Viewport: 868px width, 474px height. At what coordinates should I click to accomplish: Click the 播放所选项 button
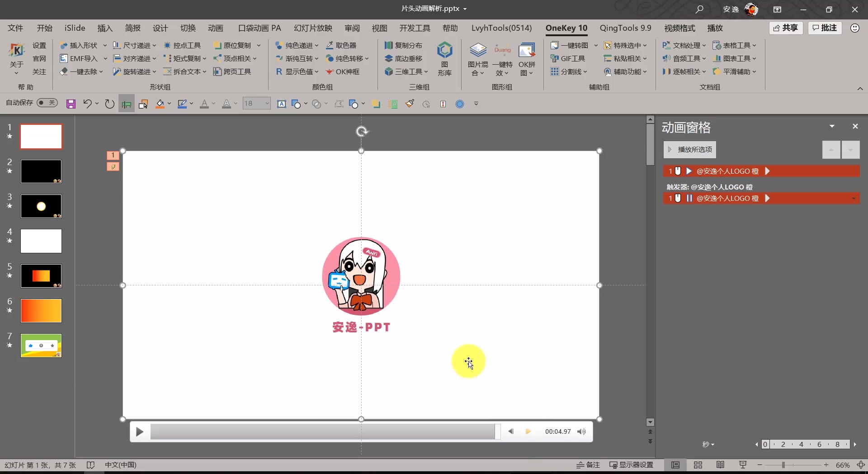click(x=690, y=150)
